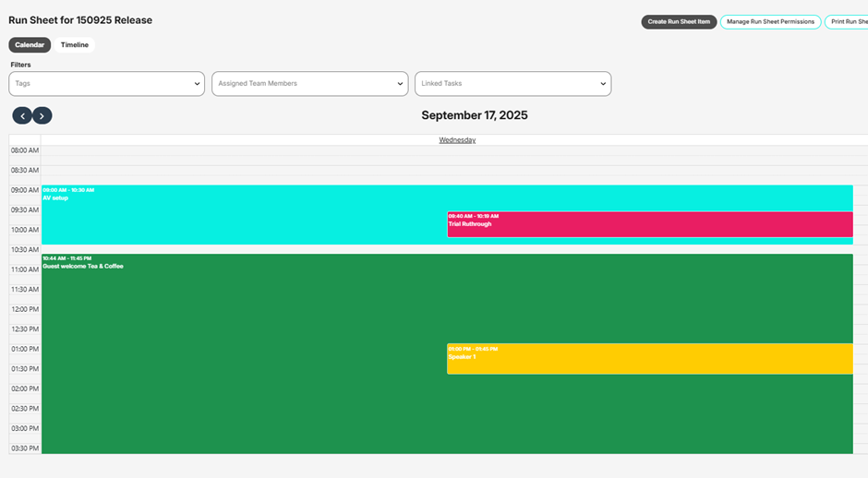
Task: Open the cyan AV setup event
Action: 240,217
